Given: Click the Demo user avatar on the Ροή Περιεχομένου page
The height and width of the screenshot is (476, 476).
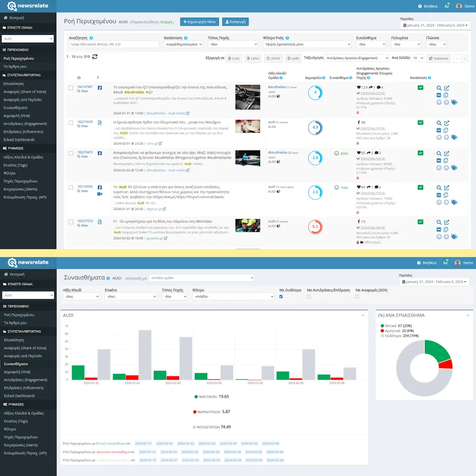Looking at the screenshot, I should pos(459,6).
